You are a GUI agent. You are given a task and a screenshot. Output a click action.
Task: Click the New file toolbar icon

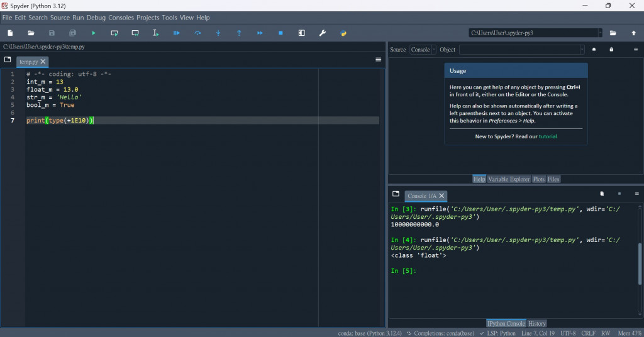click(10, 33)
